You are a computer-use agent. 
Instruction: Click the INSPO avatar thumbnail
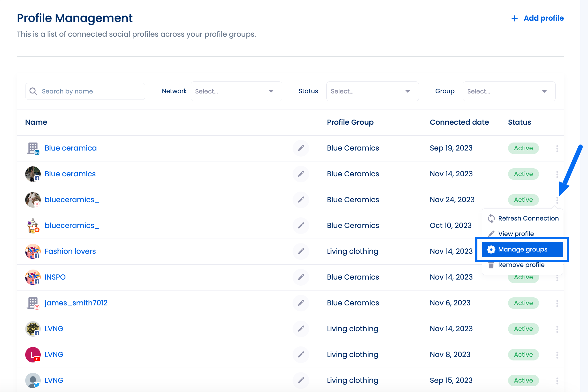click(x=33, y=277)
